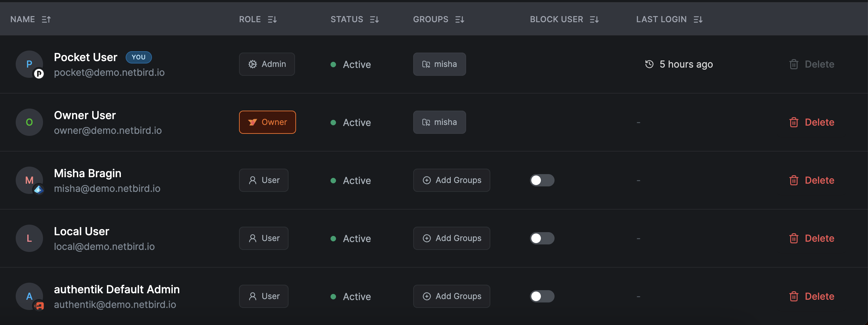This screenshot has height=325, width=868.
Task: Click the YOU badge next to Pocket User
Action: pos(139,57)
